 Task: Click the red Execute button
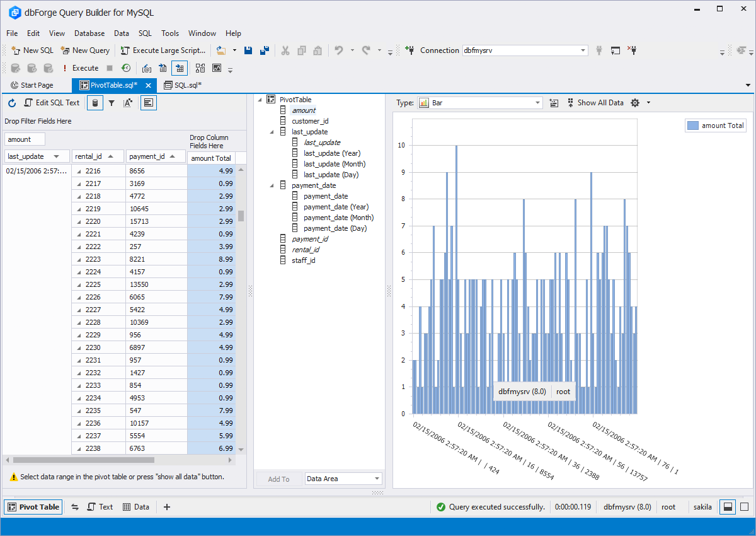coord(80,68)
